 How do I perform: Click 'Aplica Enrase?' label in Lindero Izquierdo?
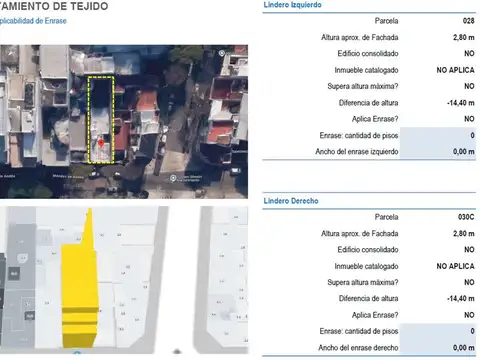tap(375, 119)
